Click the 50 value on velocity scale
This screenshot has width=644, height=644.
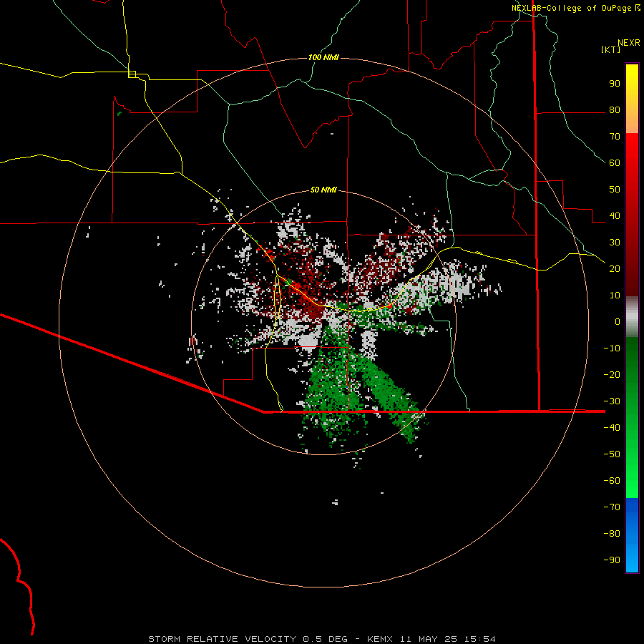615,190
